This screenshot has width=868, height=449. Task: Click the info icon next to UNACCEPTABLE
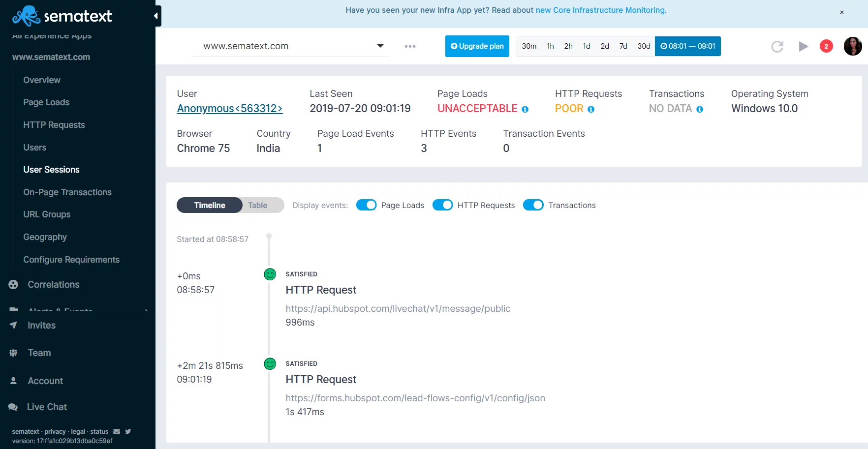pyautogui.click(x=525, y=109)
